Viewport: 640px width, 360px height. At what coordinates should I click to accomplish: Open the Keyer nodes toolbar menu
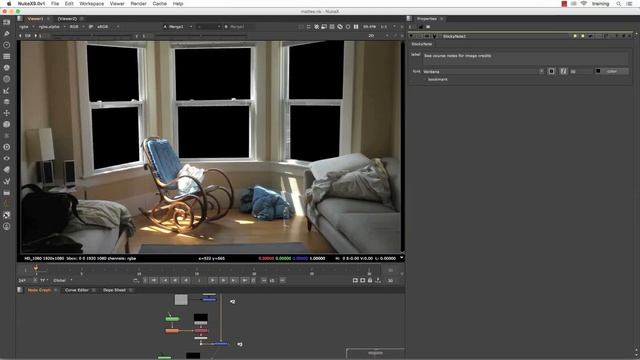[7, 90]
